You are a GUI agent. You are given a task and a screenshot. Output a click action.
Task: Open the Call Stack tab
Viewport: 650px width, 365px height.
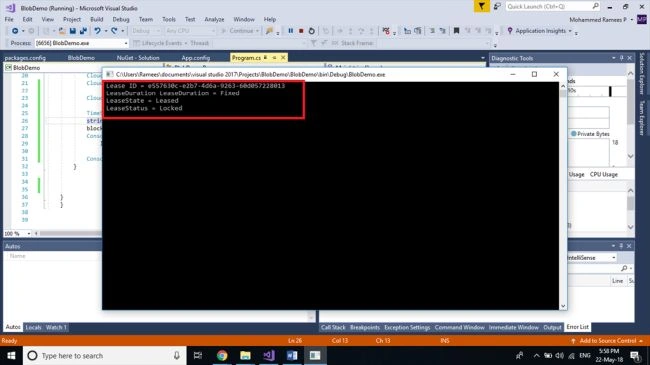pos(333,327)
